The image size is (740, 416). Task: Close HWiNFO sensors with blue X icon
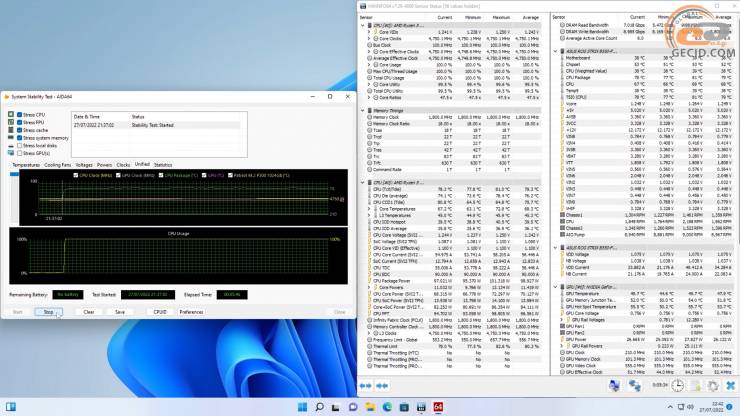pos(730,385)
